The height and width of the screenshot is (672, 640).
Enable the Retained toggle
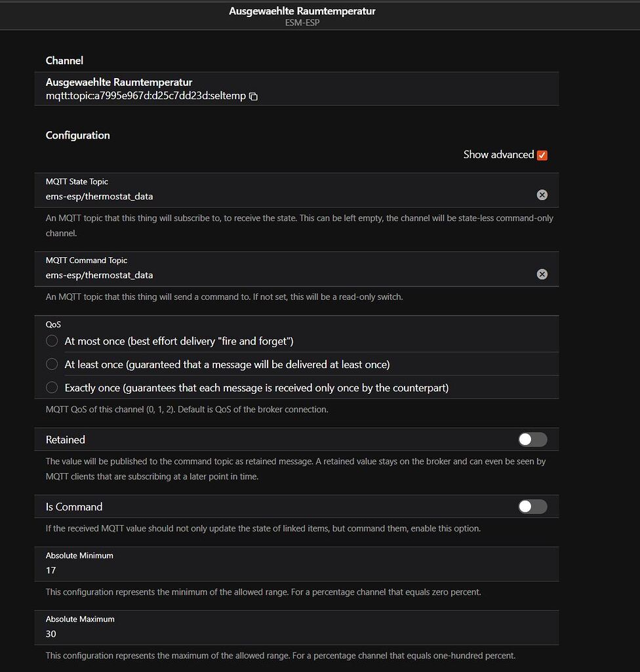[x=532, y=439]
